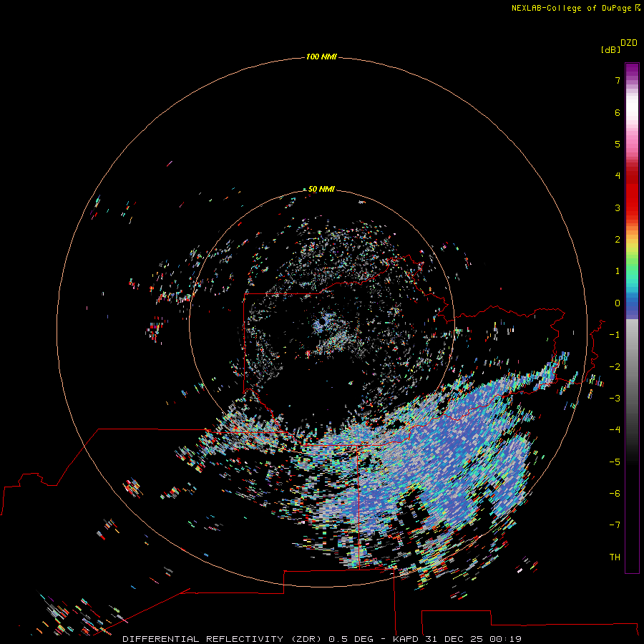Click the KAPD station identifier

pos(406,639)
